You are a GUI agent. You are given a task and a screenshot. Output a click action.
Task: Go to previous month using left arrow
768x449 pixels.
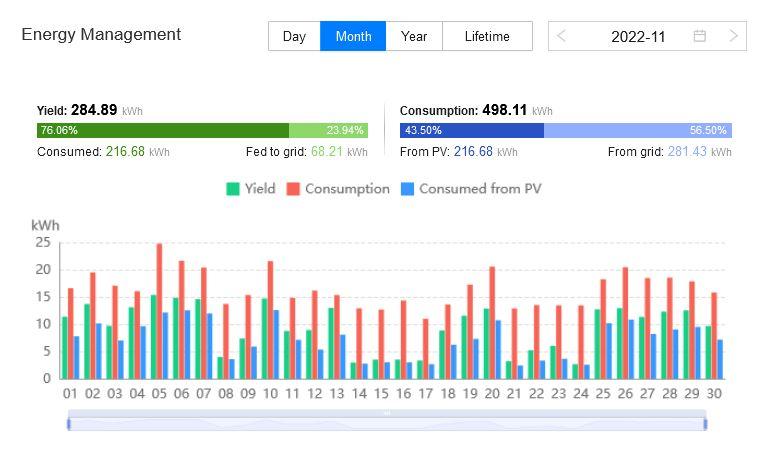(x=562, y=36)
